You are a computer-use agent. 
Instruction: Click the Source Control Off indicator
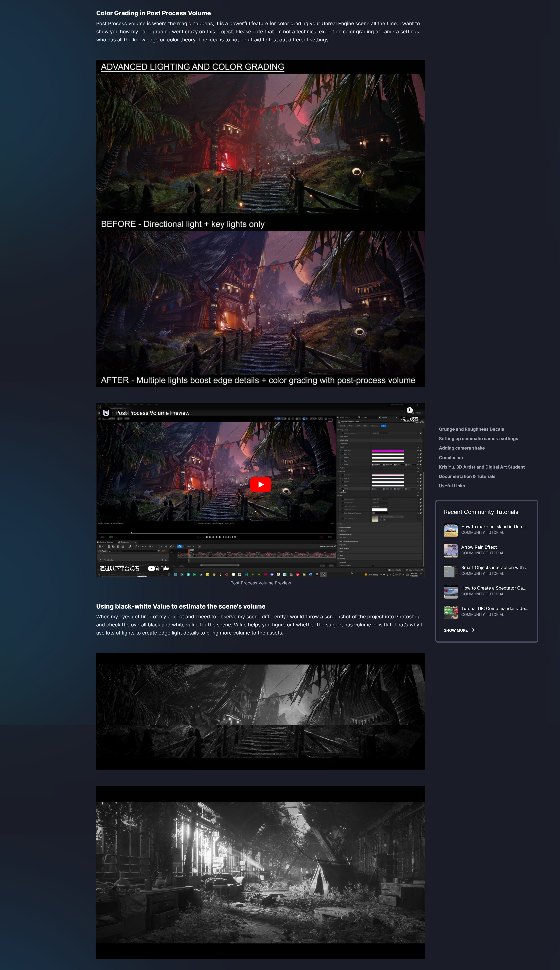pos(415,570)
